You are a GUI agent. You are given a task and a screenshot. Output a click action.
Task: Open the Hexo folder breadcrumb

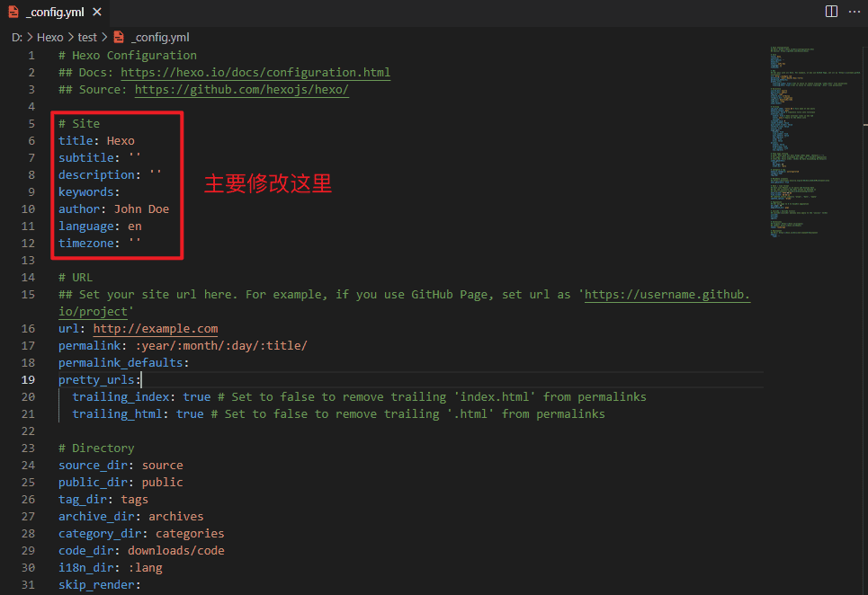click(49, 37)
